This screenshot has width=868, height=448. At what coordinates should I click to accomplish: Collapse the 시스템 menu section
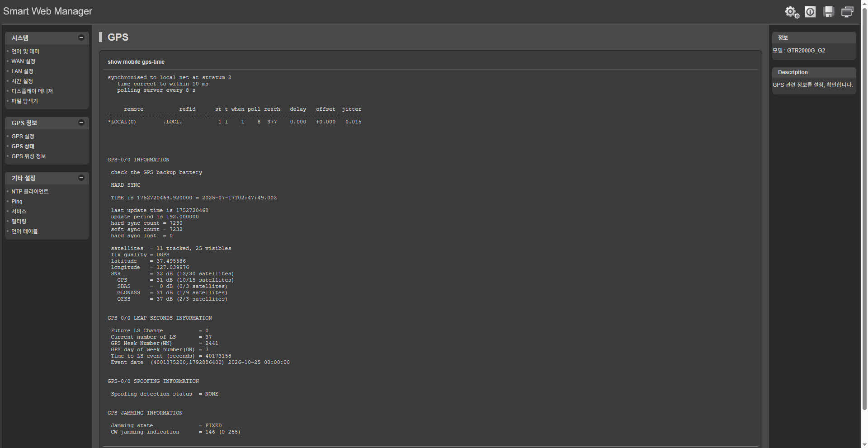pos(81,38)
